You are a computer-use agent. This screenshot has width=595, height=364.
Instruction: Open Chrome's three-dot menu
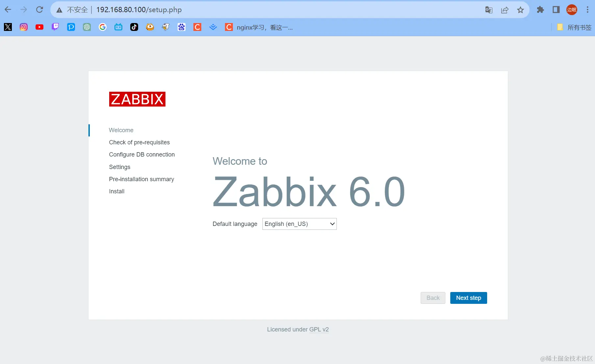coord(587,10)
